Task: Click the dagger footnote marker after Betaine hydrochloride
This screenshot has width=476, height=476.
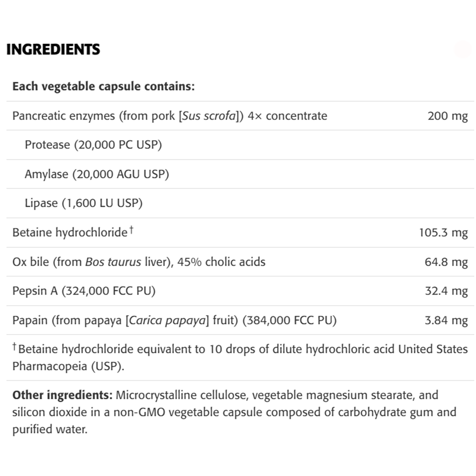Action: click(x=131, y=230)
